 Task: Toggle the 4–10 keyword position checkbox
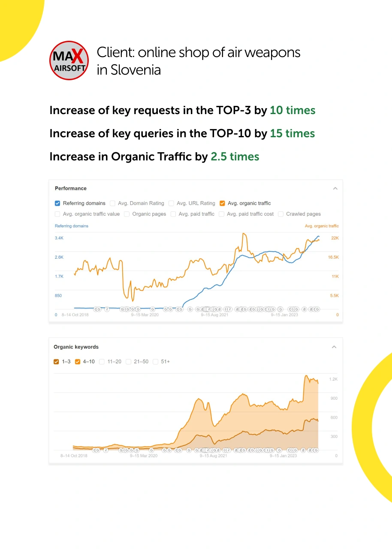78,362
